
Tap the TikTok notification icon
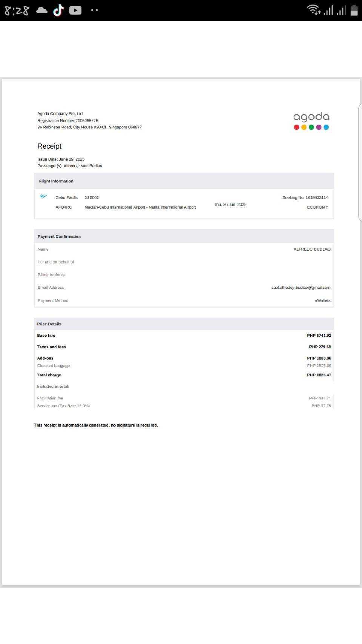pos(58,10)
